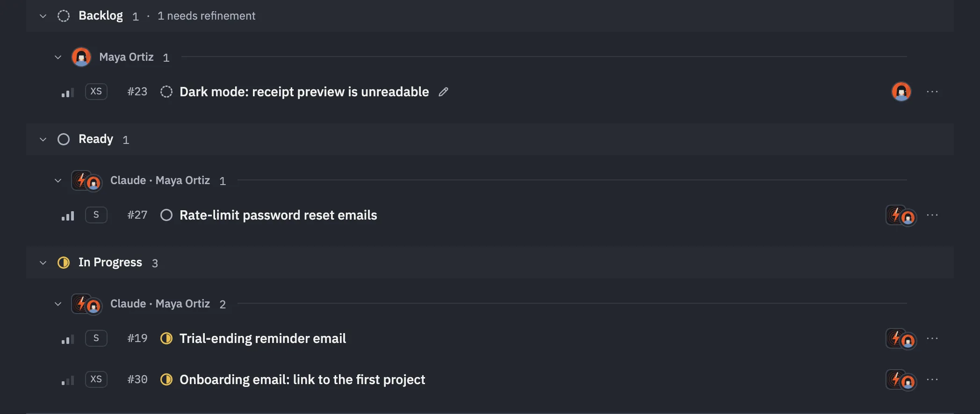This screenshot has height=414, width=980.
Task: Open priority bars icon for issue #23
Action: [68, 93]
